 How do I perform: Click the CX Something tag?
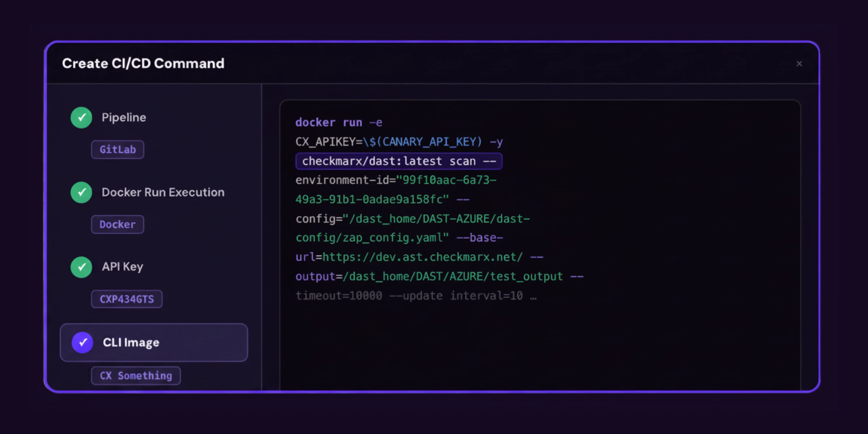(x=136, y=376)
